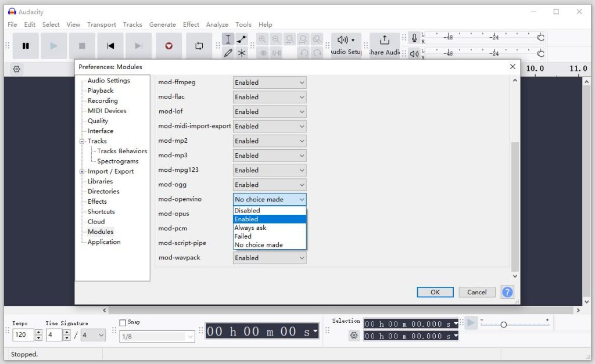Click the Silence audio selection icon
This screenshot has height=364, width=595.
tap(277, 53)
